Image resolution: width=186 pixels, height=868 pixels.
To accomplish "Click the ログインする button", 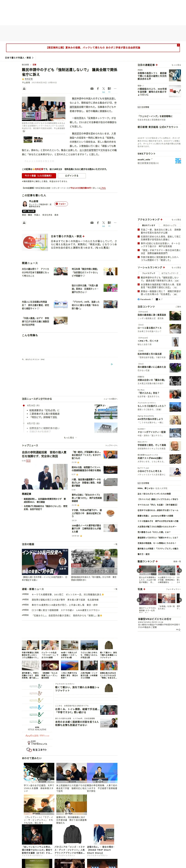I will (x=72, y=176).
